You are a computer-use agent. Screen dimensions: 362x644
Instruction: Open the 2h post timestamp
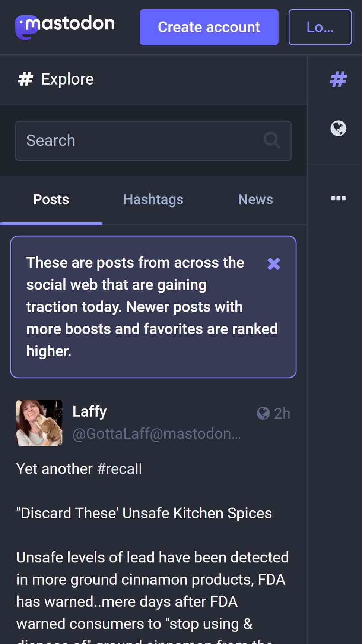tap(282, 413)
